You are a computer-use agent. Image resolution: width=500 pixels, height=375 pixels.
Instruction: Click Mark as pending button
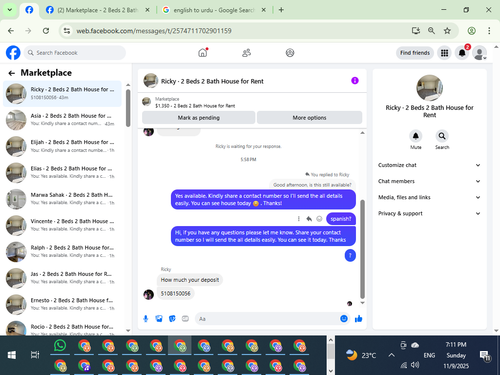pos(199,118)
